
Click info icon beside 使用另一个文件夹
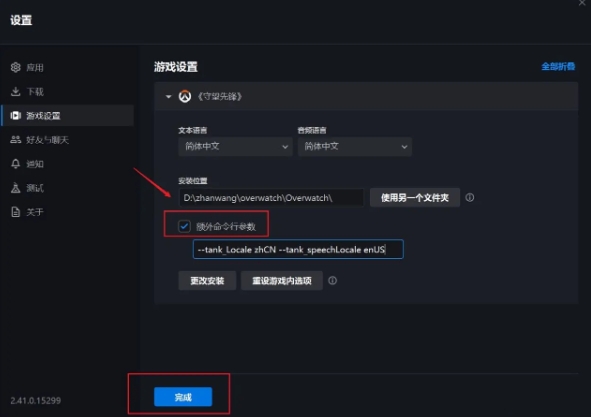[x=470, y=198]
